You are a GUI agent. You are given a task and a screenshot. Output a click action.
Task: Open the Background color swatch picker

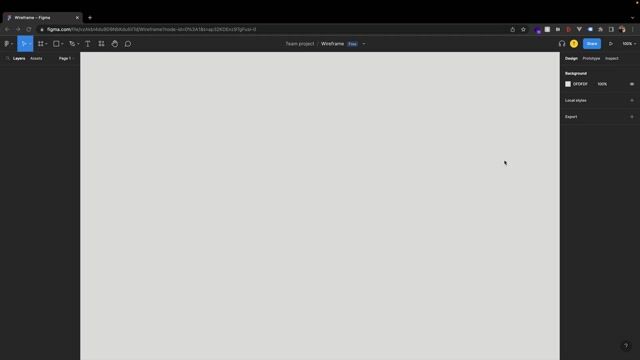[568, 84]
